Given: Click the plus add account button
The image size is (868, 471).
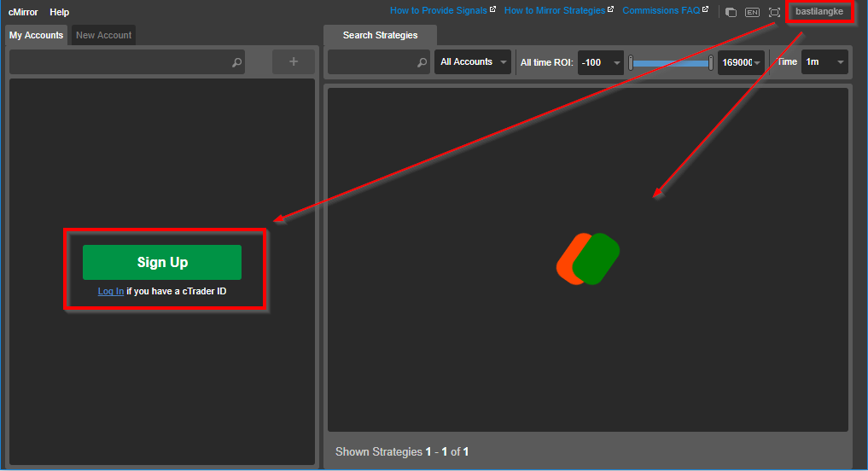Looking at the screenshot, I should point(294,62).
